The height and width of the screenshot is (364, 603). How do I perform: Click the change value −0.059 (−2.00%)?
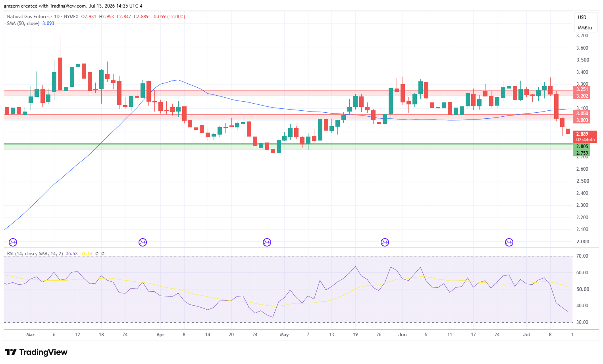tap(168, 17)
